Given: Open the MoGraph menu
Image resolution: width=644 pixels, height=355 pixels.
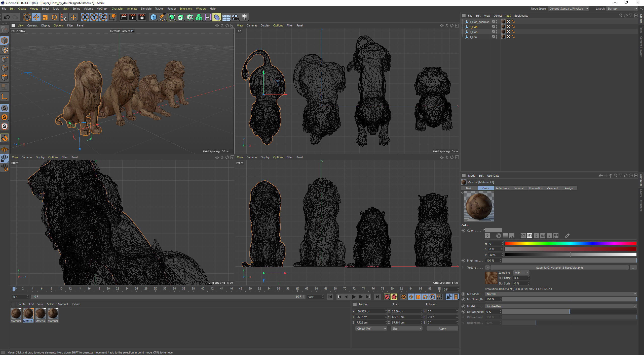Looking at the screenshot, I should 102,9.
